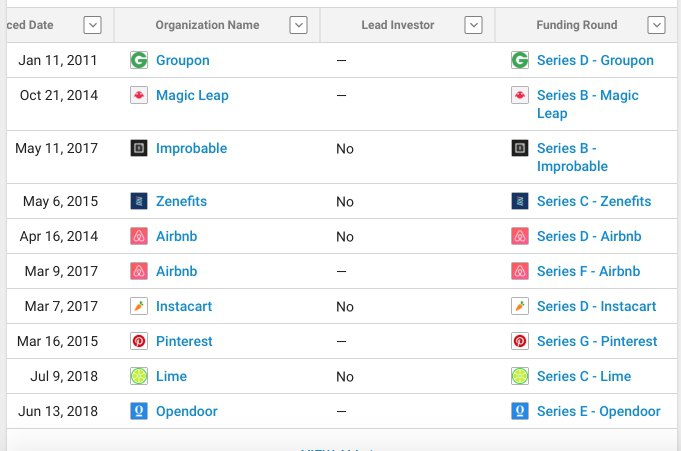Click the Funding Round column header
The image size is (681, 451).
point(576,25)
